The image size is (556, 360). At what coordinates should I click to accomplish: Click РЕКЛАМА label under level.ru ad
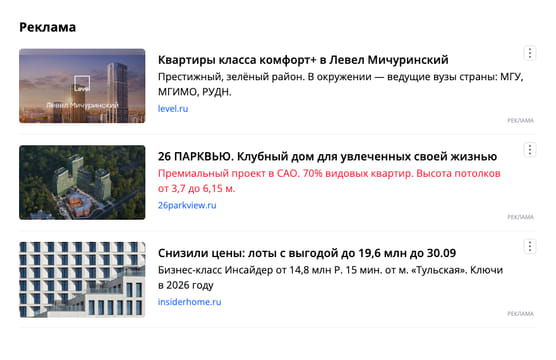520,121
